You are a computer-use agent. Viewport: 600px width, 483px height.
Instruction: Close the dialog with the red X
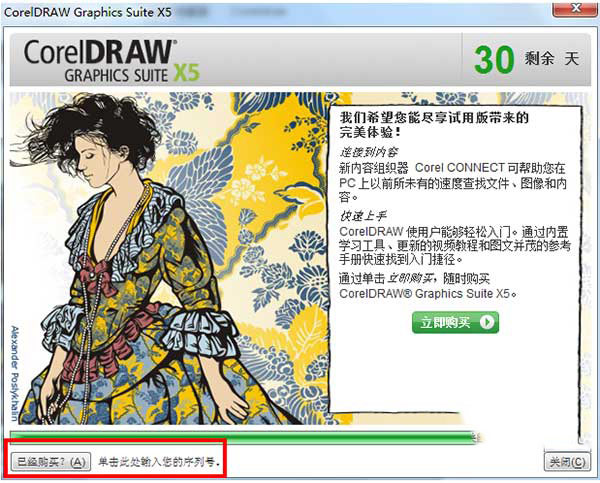576,8
